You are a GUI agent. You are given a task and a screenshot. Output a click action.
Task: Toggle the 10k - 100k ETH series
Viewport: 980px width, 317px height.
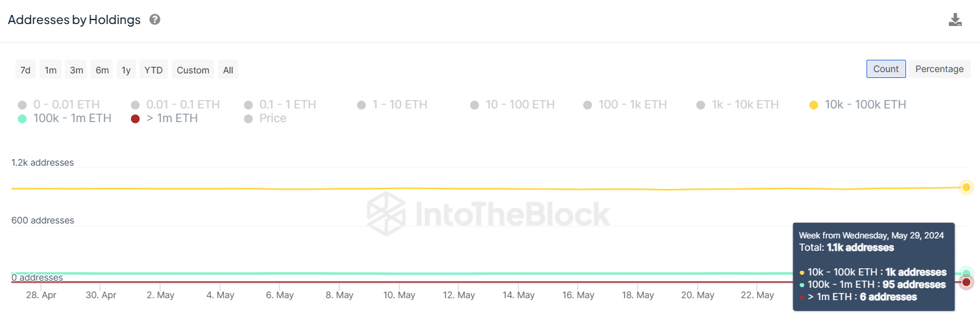[x=857, y=105]
